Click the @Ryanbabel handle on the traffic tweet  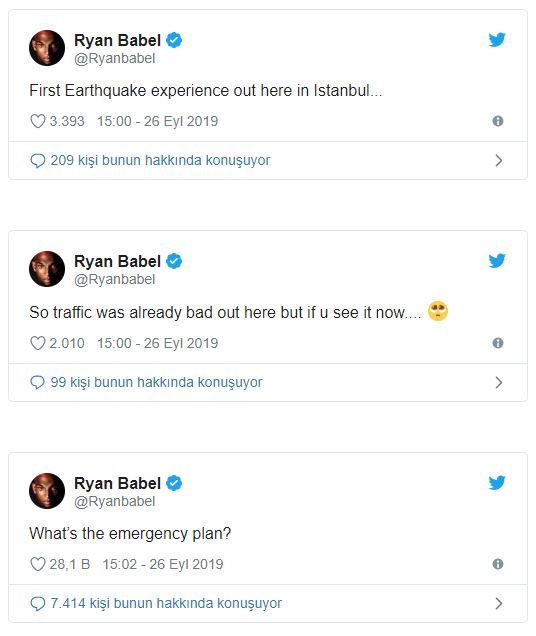[114, 279]
